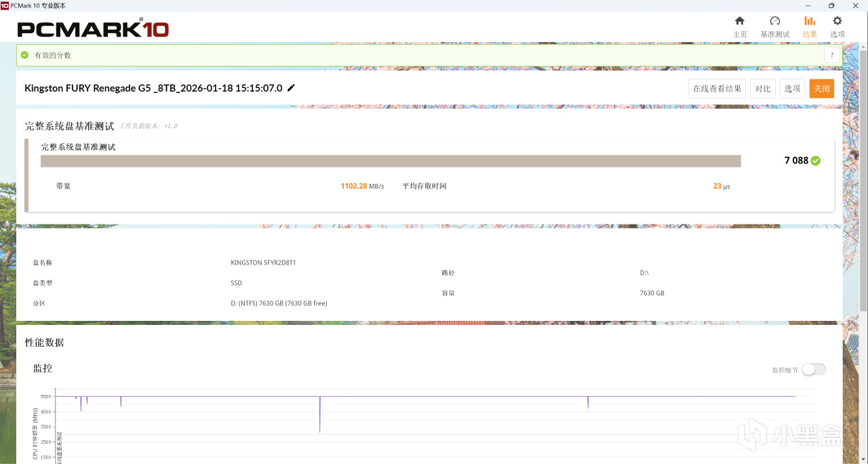This screenshot has height=464, width=868.
Task: Click the PCMark 10 title bar app icon
Action: [5, 5]
